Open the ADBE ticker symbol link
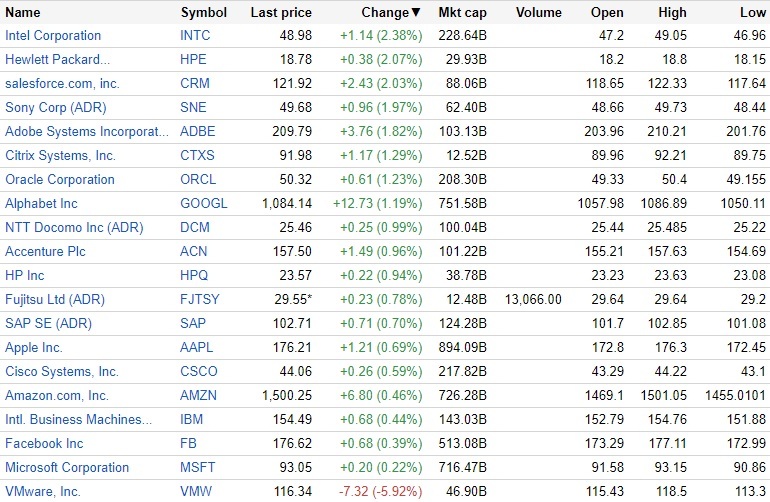The width and height of the screenshot is (770, 502). pos(197,131)
